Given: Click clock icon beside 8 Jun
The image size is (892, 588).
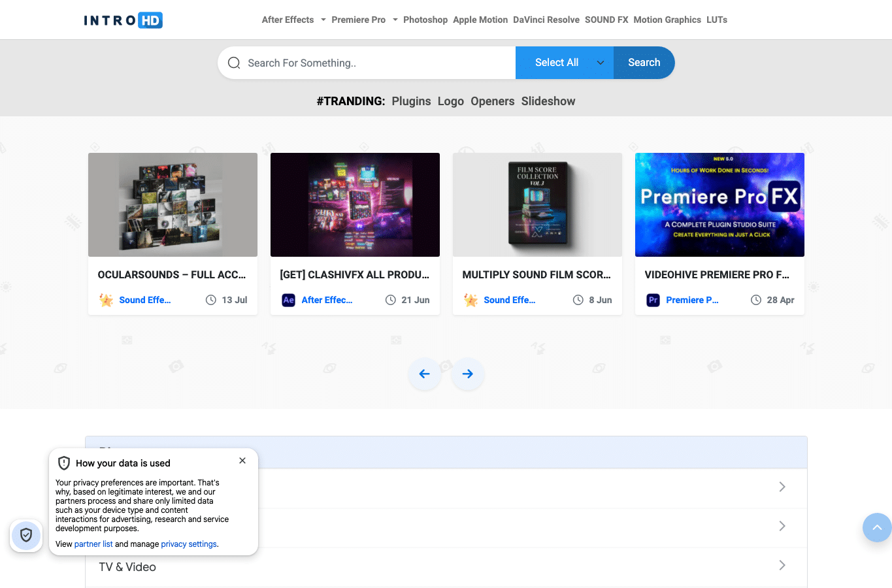Looking at the screenshot, I should pyautogui.click(x=578, y=300).
